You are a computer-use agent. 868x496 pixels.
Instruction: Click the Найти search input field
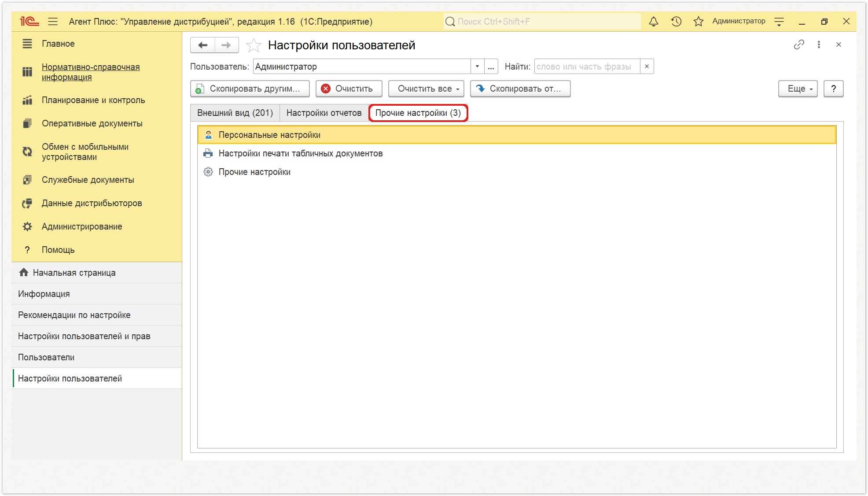587,67
